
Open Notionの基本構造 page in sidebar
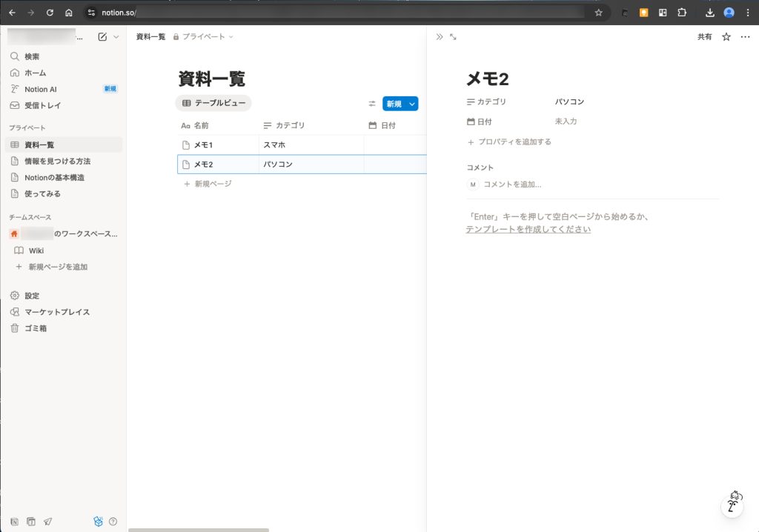pyautogui.click(x=64, y=177)
